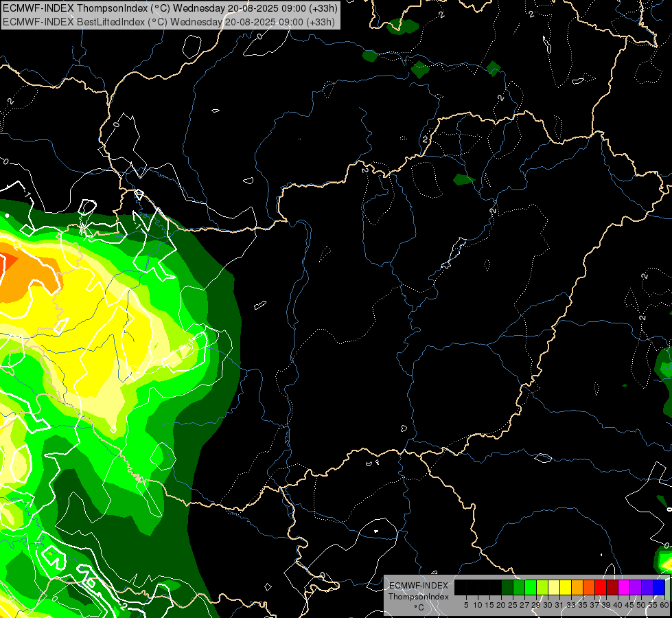Screen dimensions: 672x618
Task: Click the orange-red 35–37 legend swatch
Action: pyautogui.click(x=589, y=588)
